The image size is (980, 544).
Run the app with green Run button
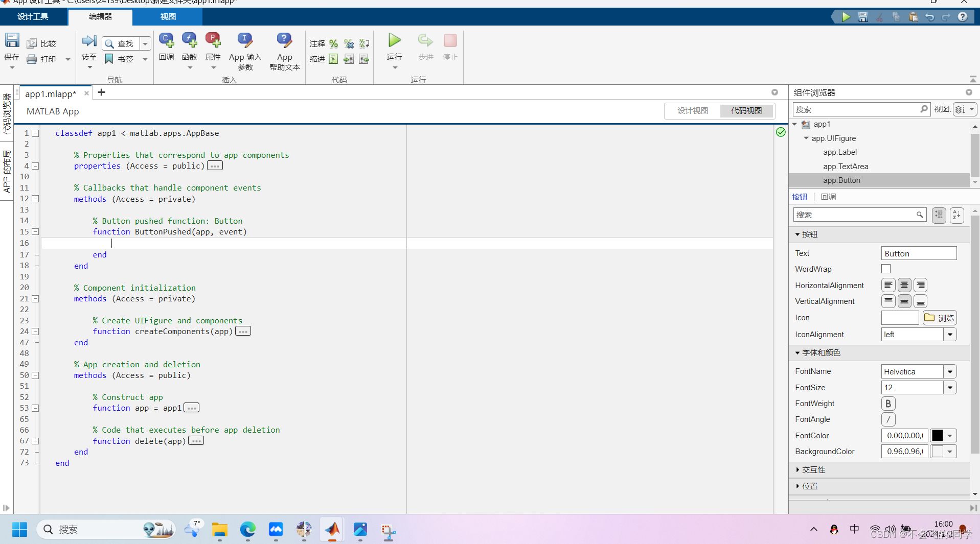[x=394, y=40]
